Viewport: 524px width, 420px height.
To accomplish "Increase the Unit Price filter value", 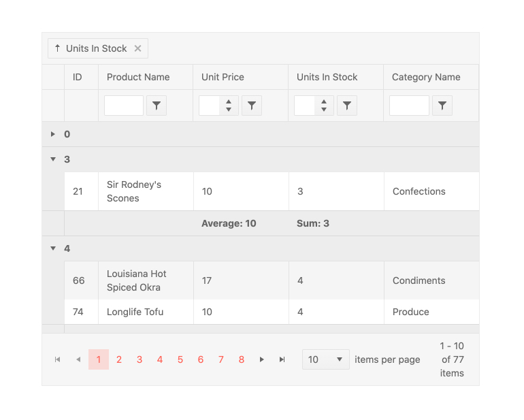I will [229, 102].
